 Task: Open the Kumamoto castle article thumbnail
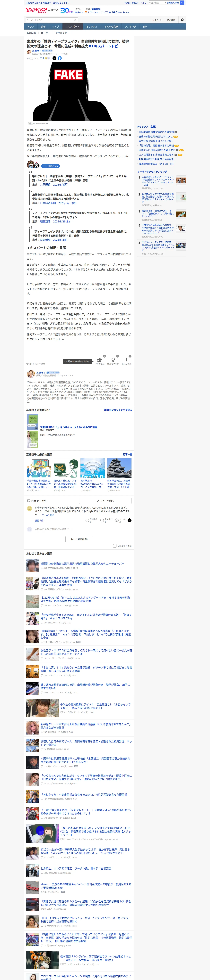[x=119, y=468]
